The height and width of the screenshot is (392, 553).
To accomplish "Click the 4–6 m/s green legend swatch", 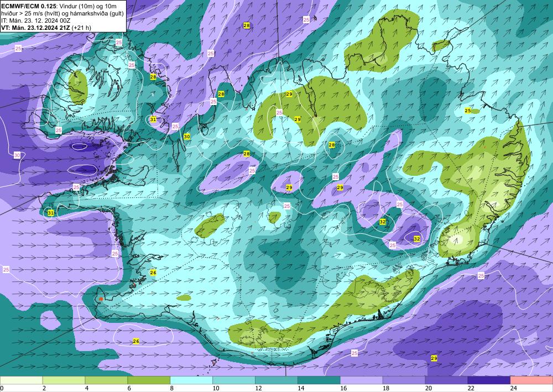I will (106, 380).
